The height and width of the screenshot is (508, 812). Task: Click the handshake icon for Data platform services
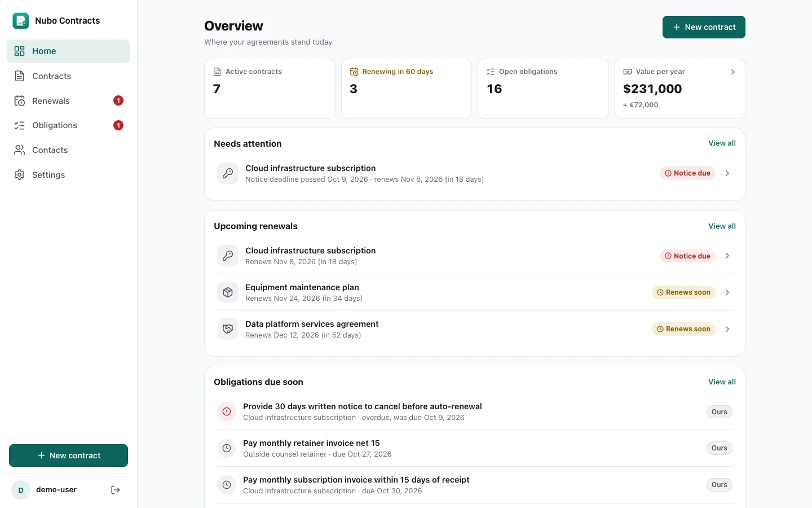pos(228,329)
